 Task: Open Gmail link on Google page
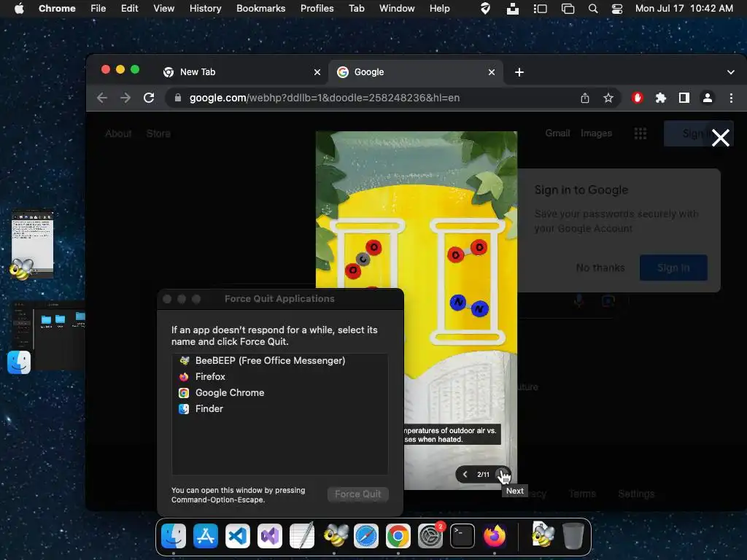tap(557, 133)
